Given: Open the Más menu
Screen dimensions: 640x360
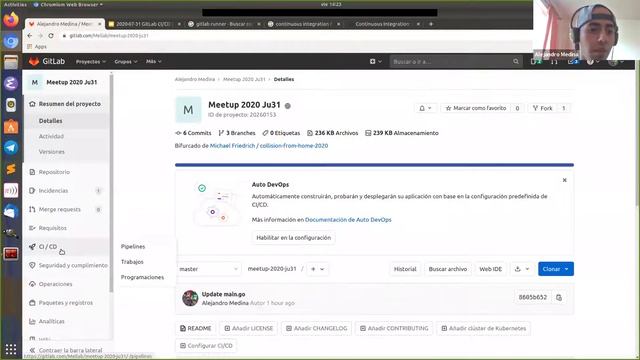Looking at the screenshot, I should 153,62.
